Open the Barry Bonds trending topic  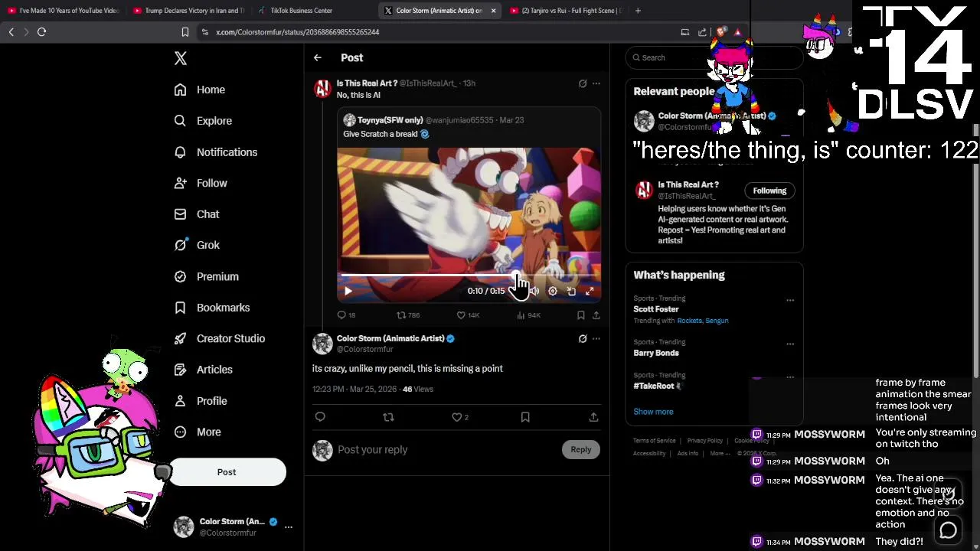656,353
